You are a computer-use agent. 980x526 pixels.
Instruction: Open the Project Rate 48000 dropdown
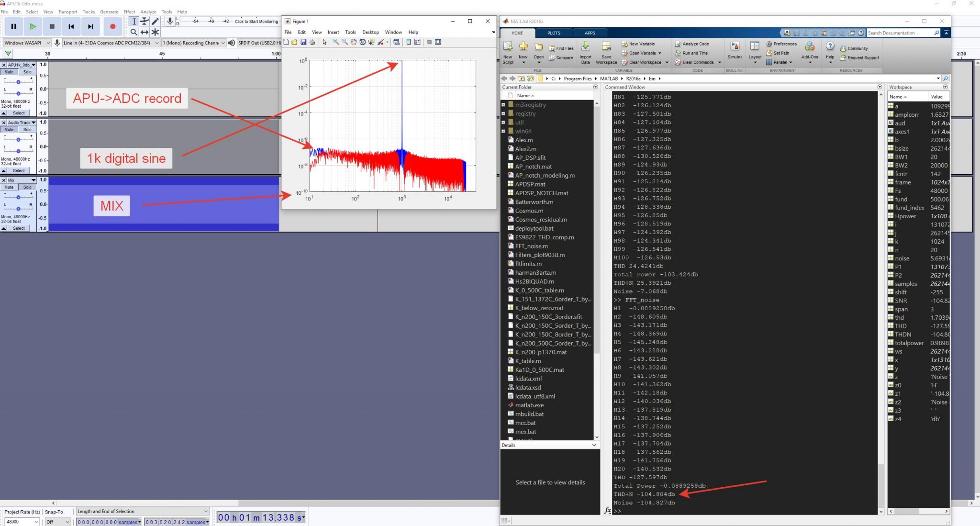(x=22, y=522)
